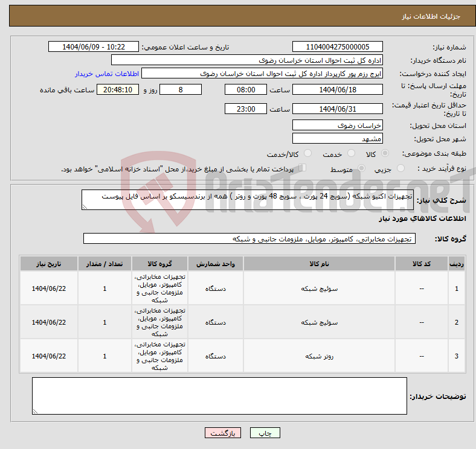The image size is (476, 449).
Task: Select the کالا radio button
Action: (x=385, y=154)
